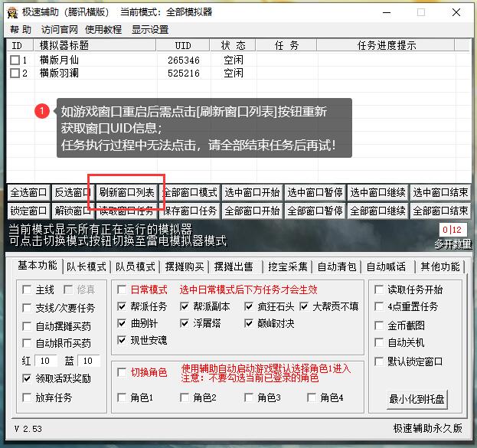This screenshot has width=477, height=448.
Task: Switch to the 队长模式 tab
Action: [86, 267]
